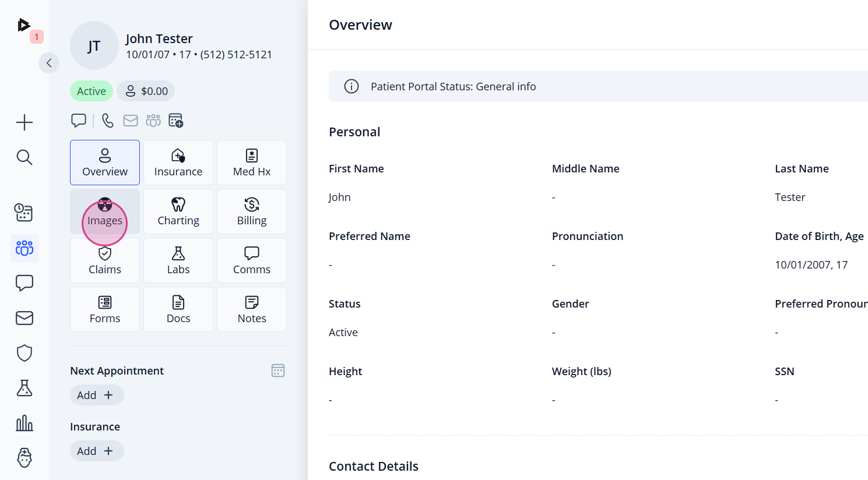Open the Notes tab
The width and height of the screenshot is (868, 480).
252,309
